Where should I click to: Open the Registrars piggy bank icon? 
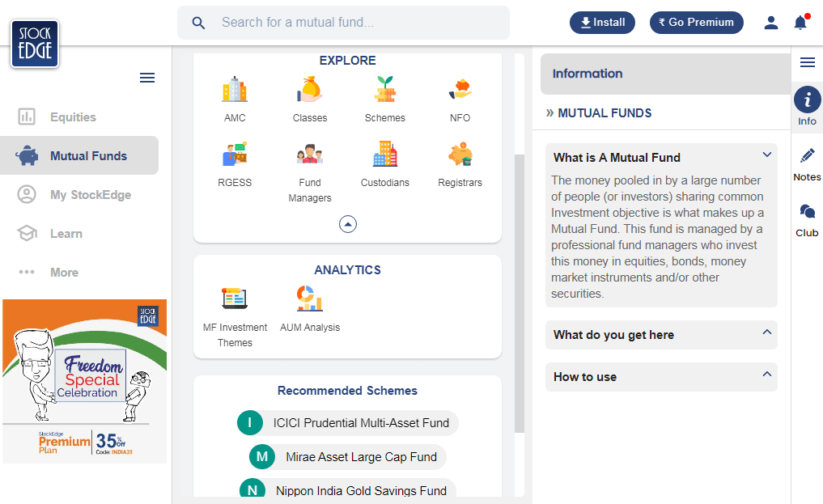click(x=460, y=155)
